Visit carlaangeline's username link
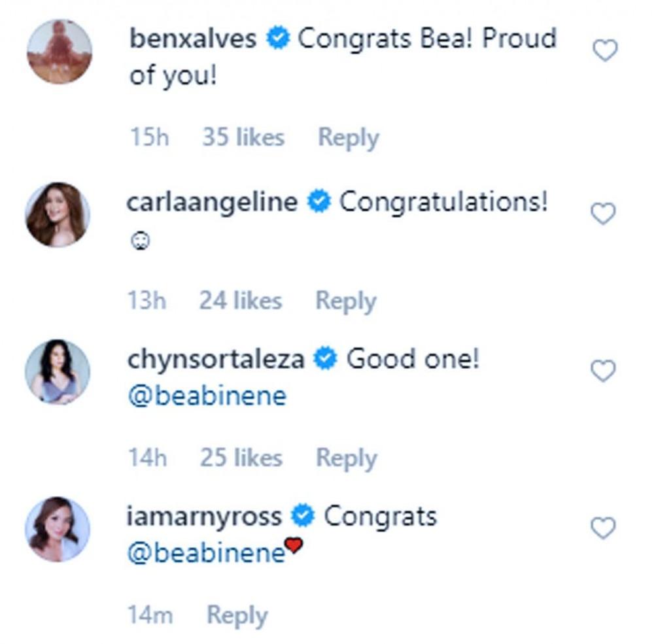This screenshot has width=654, height=644. (x=211, y=203)
